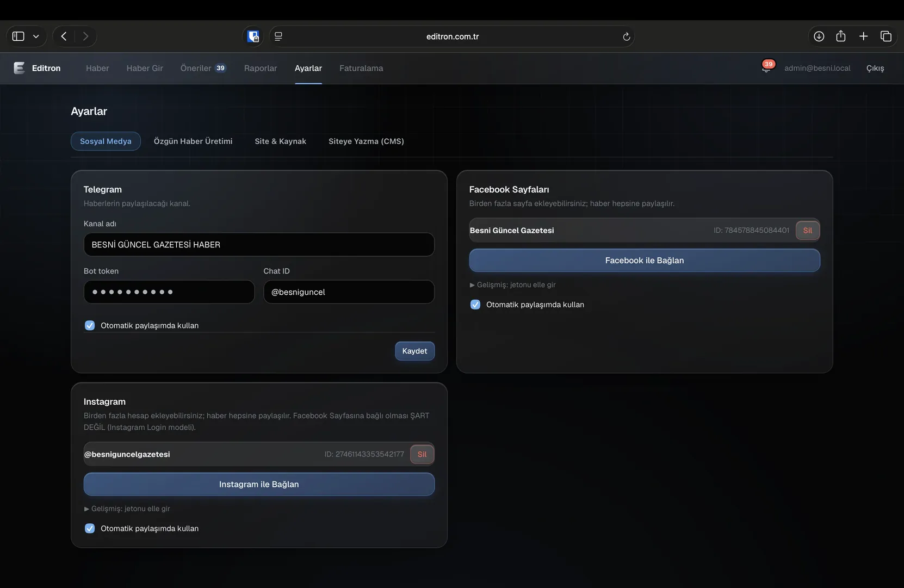Toggle Instagram Otomatik paylaşımda kullan checkbox
Screen dimensions: 904x588
point(90,528)
